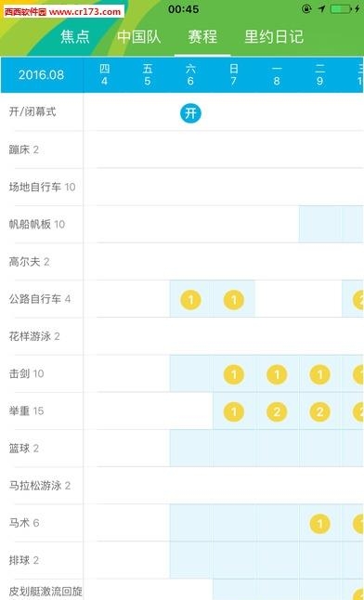Screen dimensions: 364x600
Task: Tap the blue 开 opening ceremony badge
Action: tap(190, 113)
